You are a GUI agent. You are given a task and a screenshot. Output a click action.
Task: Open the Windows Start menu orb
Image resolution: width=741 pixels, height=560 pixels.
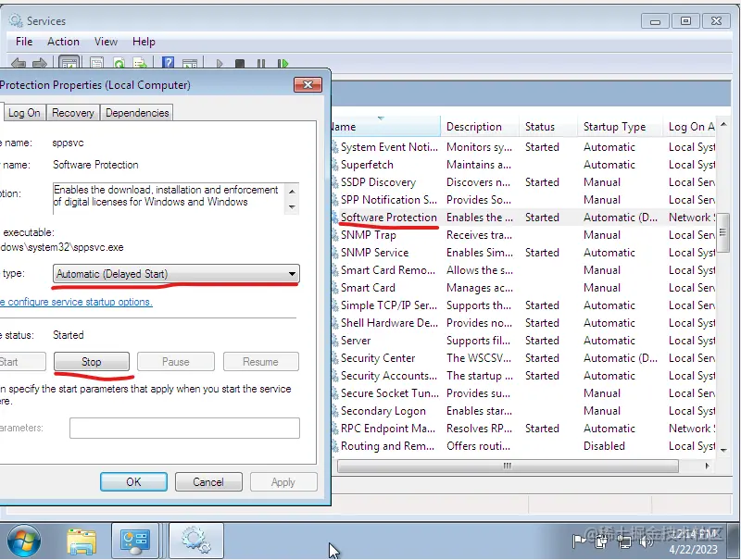tap(24, 541)
